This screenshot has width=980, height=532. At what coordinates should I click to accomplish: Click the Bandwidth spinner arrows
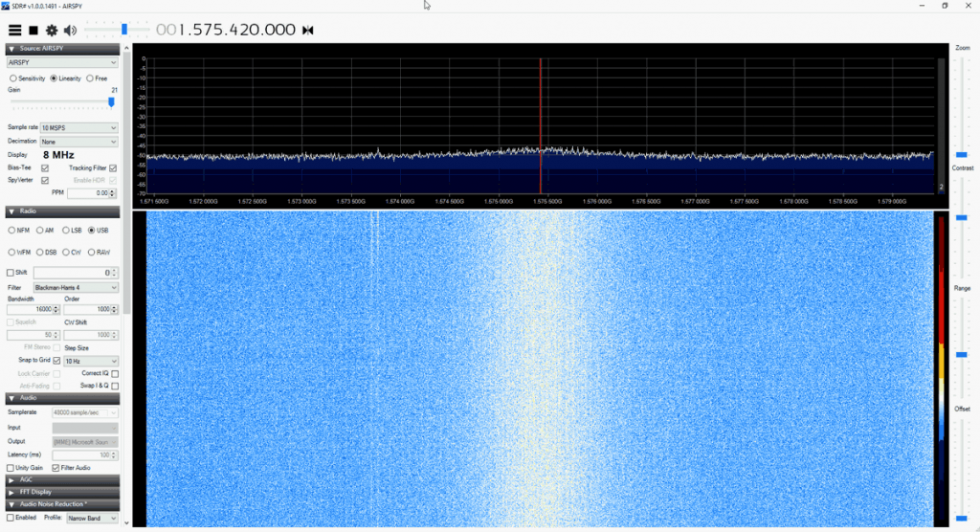[x=56, y=310]
